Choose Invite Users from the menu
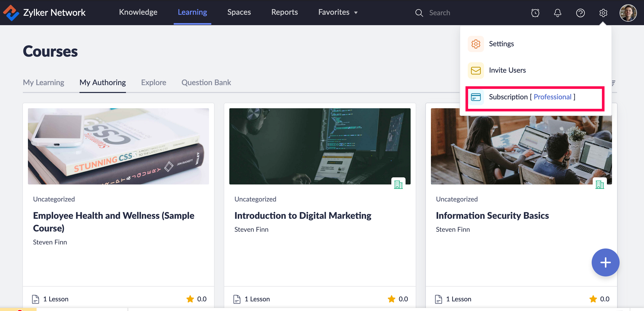This screenshot has height=311, width=644. coord(507,70)
